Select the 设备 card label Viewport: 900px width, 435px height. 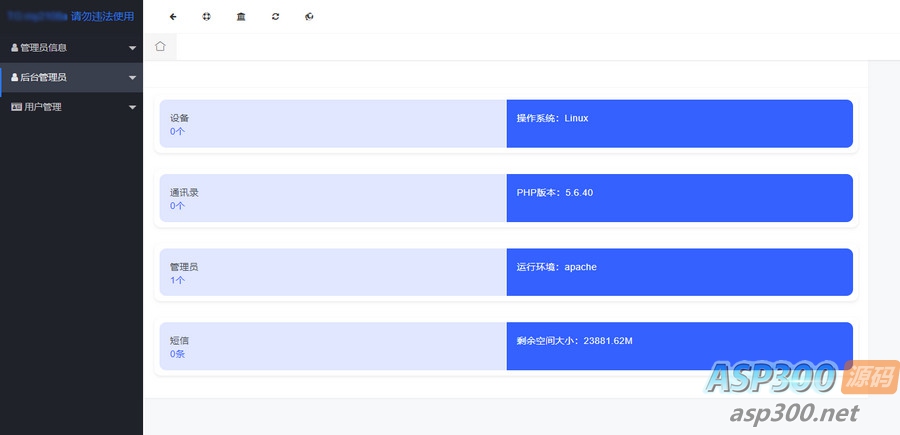(x=179, y=118)
